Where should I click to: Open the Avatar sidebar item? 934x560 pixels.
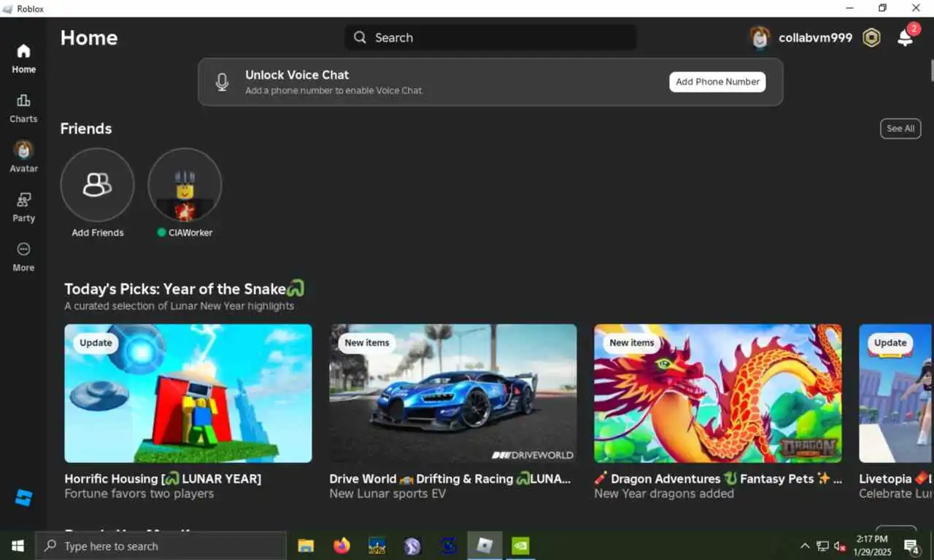[23, 157]
